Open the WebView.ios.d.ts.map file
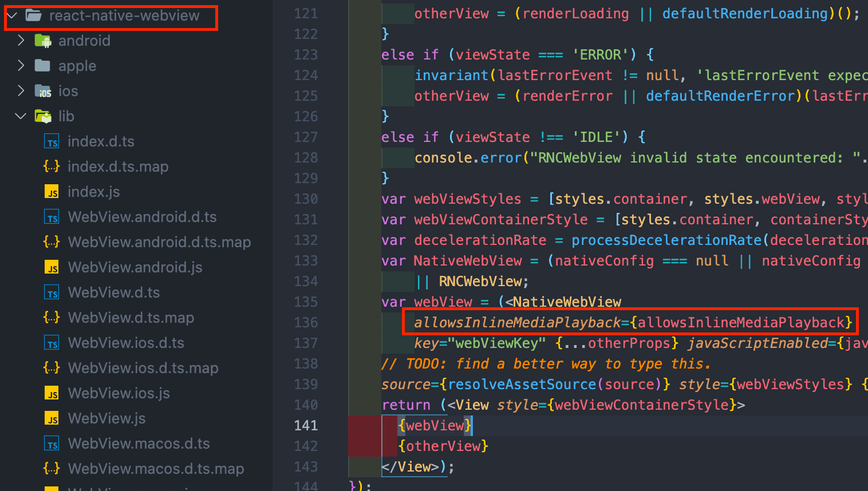 click(x=143, y=368)
